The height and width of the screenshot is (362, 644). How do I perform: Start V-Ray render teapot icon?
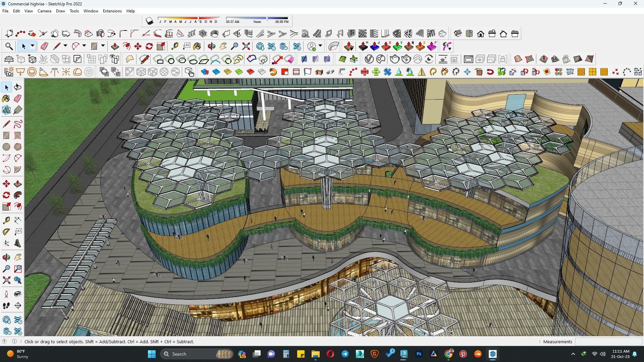tap(395, 59)
